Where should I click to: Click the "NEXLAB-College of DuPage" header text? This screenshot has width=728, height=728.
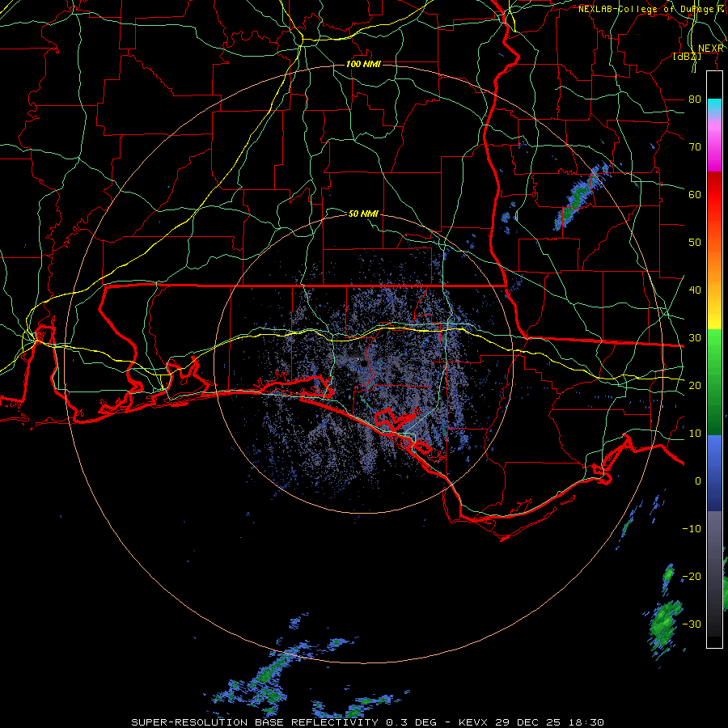pos(647,9)
